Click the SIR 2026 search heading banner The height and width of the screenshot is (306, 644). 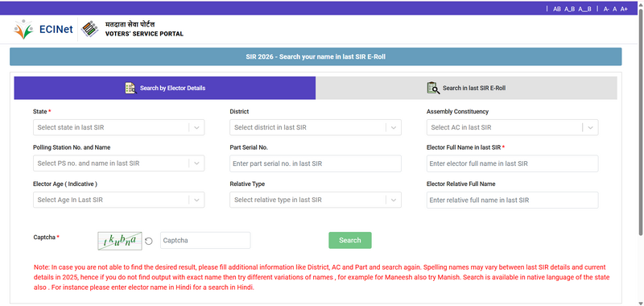coord(316,56)
